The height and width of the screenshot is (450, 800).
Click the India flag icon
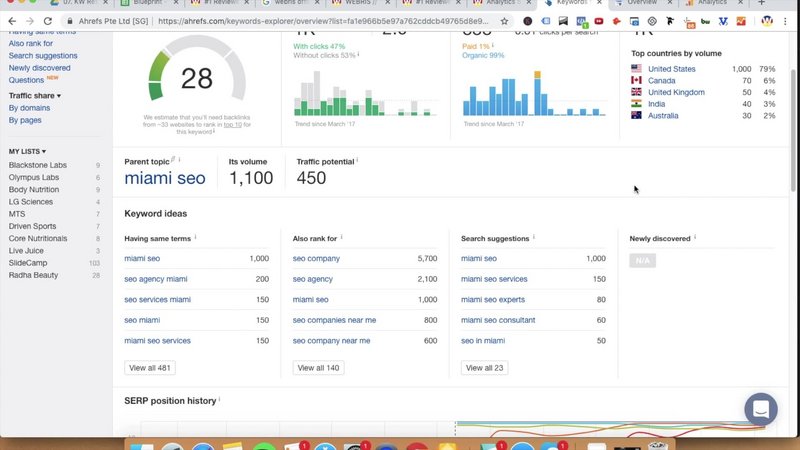tap(636, 104)
